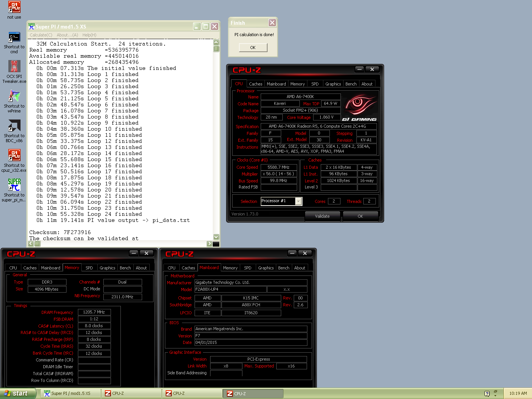Click Gigabyte Technology manufacturer field
532x399 pixels.
[x=251, y=282]
